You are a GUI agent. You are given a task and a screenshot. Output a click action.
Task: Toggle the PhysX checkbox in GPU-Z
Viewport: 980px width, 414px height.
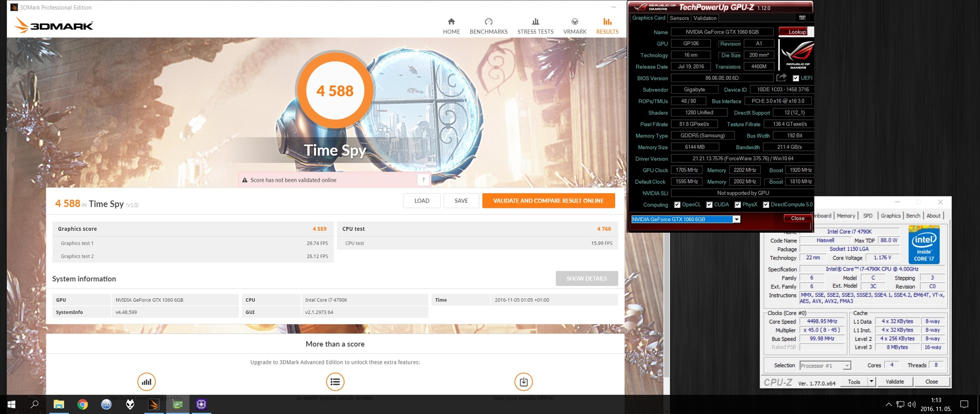coord(737,205)
